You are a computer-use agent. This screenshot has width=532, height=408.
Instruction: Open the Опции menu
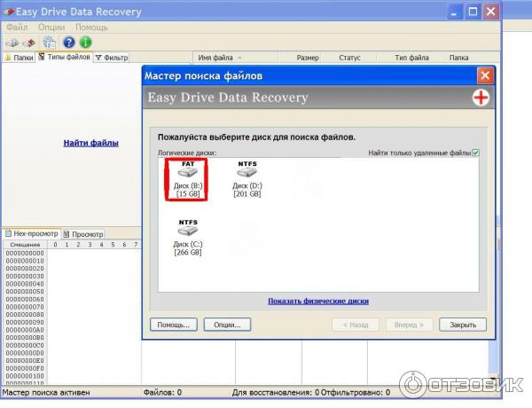click(51, 27)
